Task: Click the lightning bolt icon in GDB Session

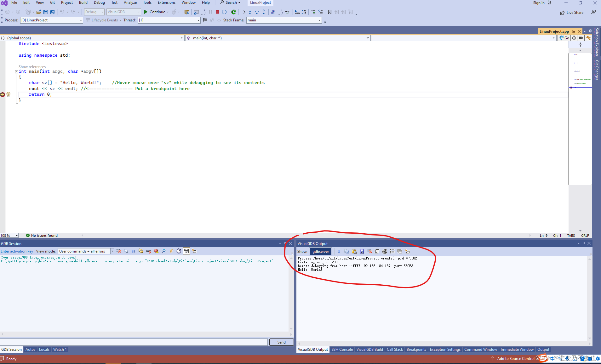Action: [171, 251]
